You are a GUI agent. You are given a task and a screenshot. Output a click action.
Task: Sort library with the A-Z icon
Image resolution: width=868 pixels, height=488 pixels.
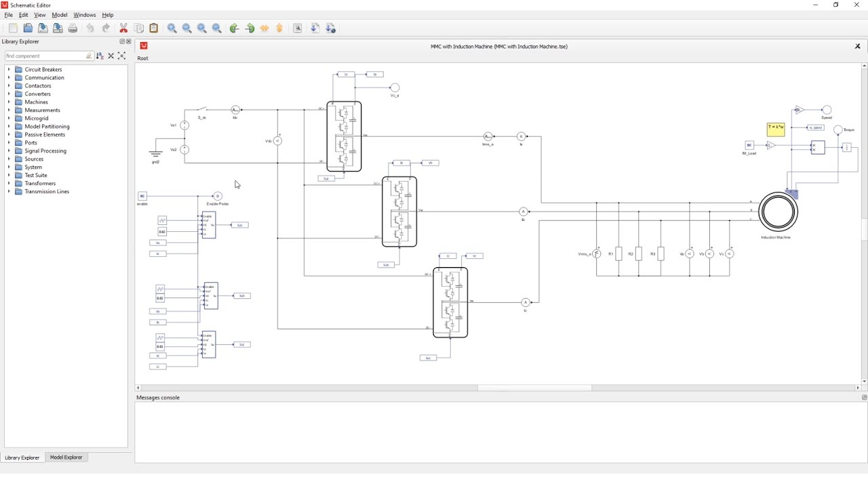[x=100, y=56]
